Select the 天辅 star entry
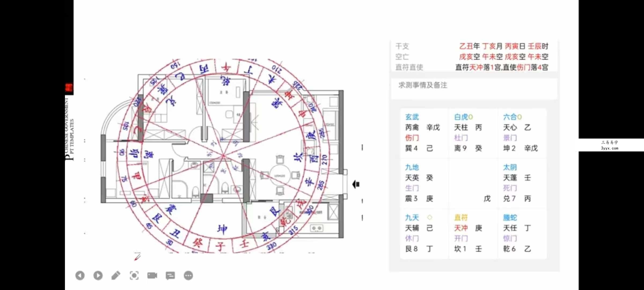The height and width of the screenshot is (290, 644). click(x=412, y=228)
